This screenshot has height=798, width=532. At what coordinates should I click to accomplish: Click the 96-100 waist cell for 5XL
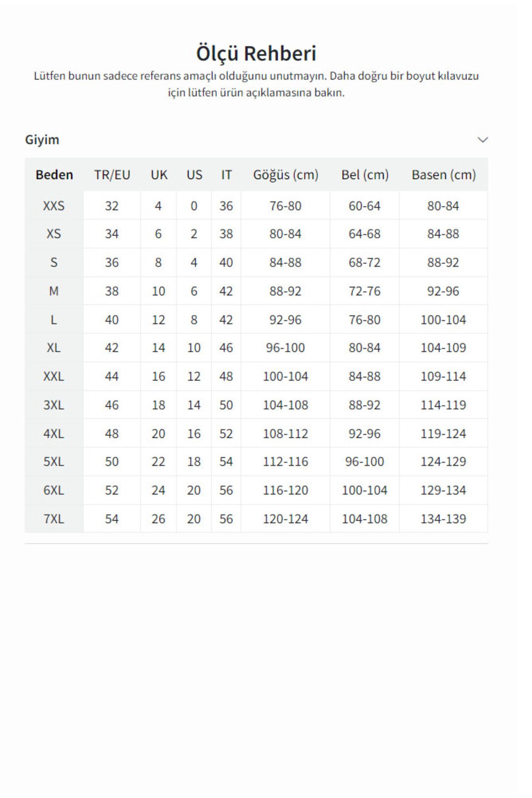(365, 462)
